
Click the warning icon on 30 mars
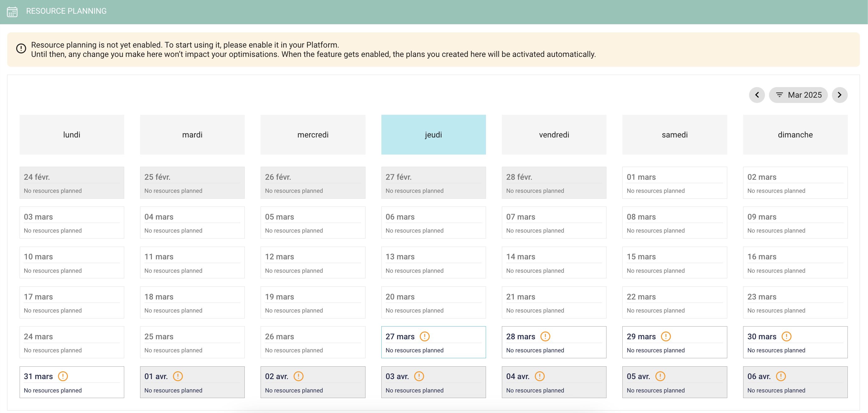click(786, 336)
